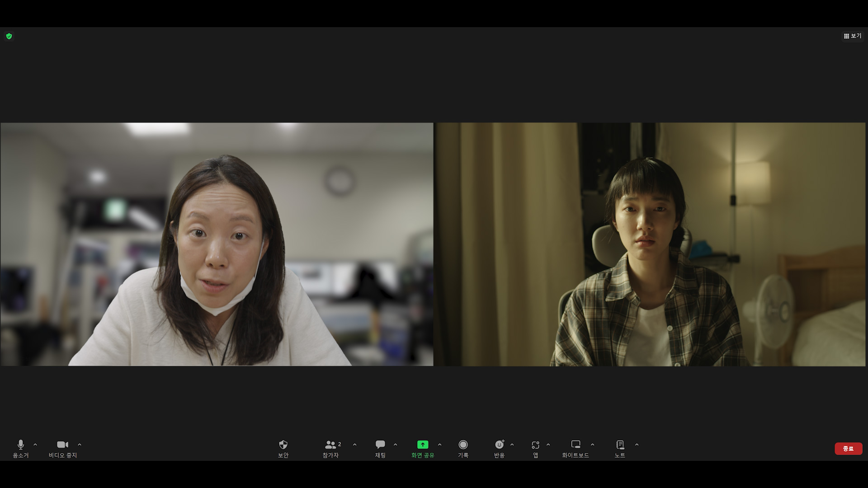
Task: Open the 보안 security shield icon
Action: pyautogui.click(x=283, y=445)
